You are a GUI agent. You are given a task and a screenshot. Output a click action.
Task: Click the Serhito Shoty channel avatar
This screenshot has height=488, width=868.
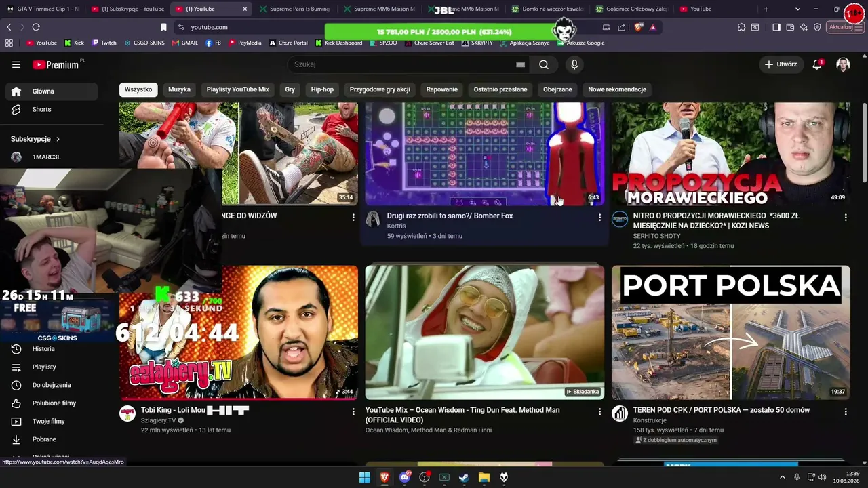pyautogui.click(x=620, y=219)
